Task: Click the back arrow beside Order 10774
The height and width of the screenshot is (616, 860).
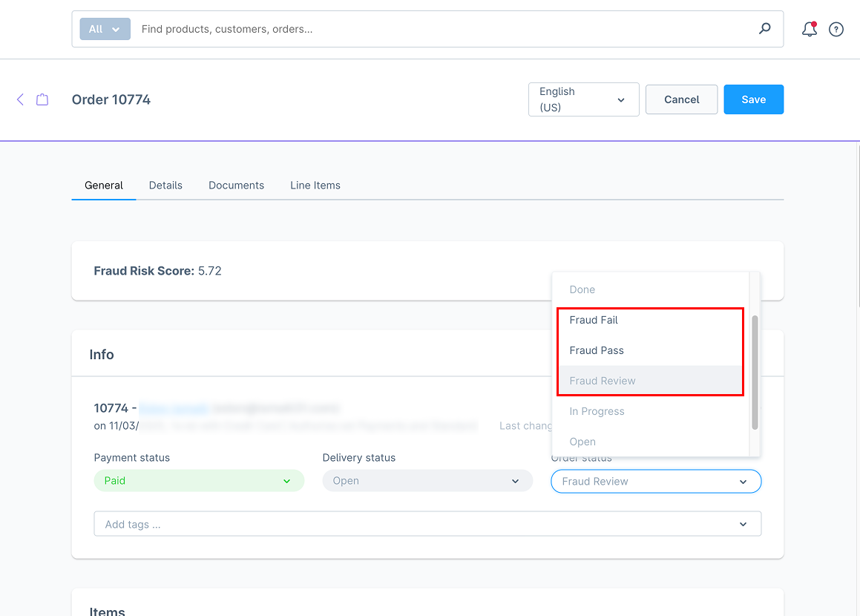Action: click(20, 99)
